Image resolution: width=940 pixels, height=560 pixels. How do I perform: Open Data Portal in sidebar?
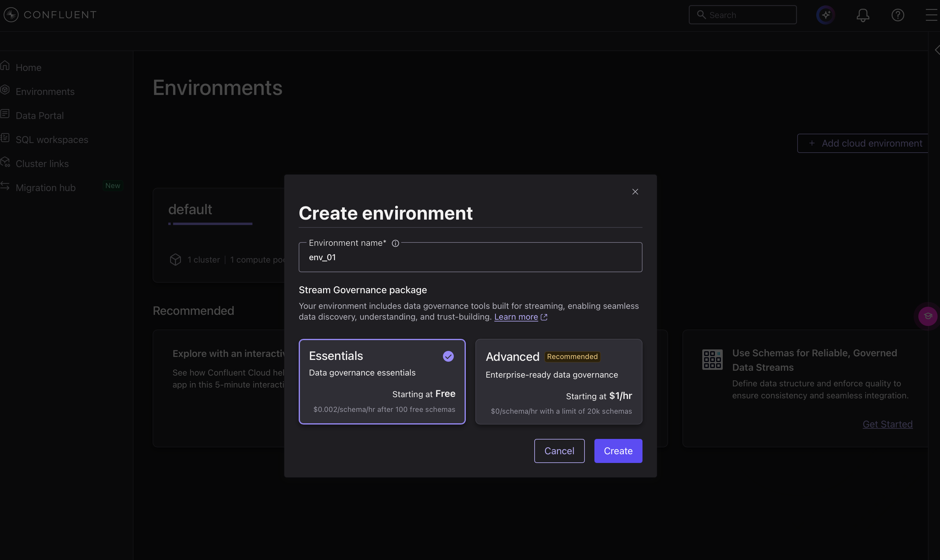click(x=40, y=115)
